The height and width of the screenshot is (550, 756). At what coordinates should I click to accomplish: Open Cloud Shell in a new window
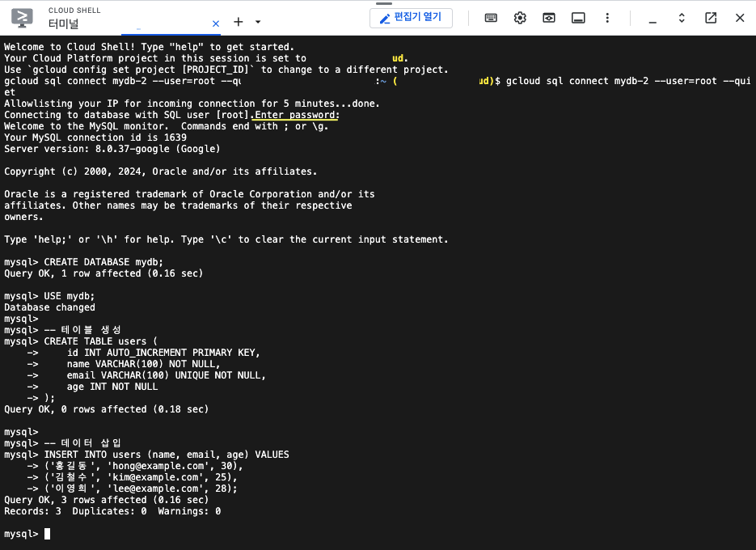pos(711,18)
